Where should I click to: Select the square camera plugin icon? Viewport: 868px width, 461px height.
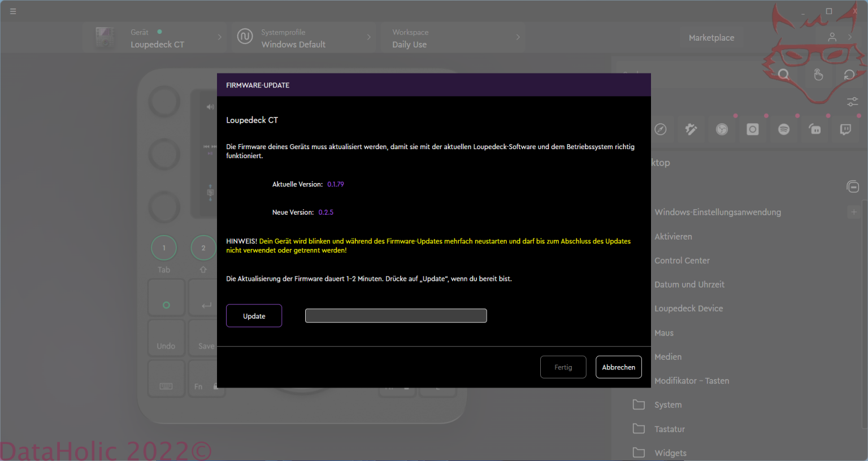click(x=753, y=129)
